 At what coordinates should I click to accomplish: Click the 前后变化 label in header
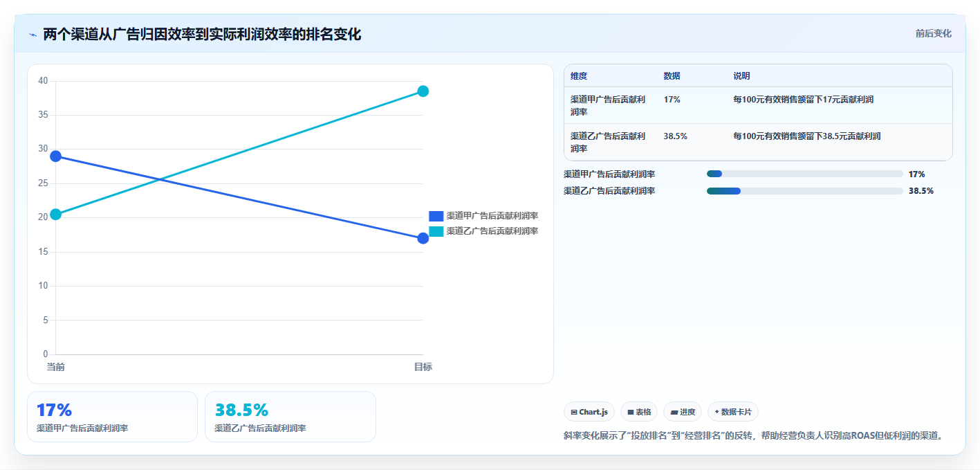point(934,33)
